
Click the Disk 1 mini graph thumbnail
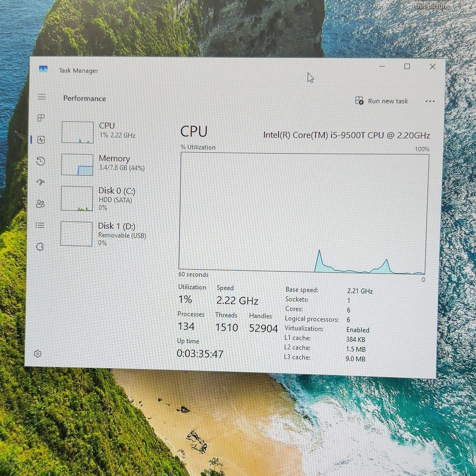[76, 234]
